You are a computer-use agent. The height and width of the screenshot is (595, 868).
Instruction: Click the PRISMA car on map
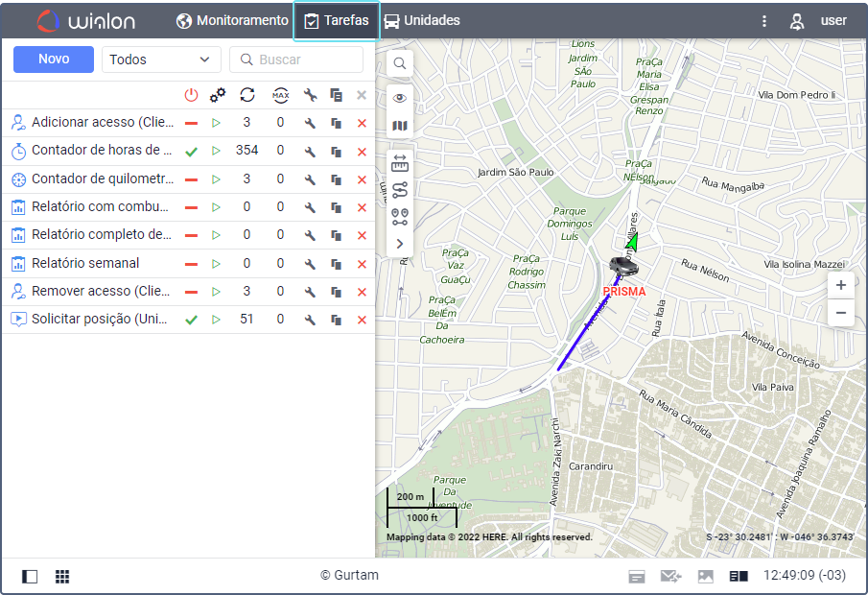623,266
